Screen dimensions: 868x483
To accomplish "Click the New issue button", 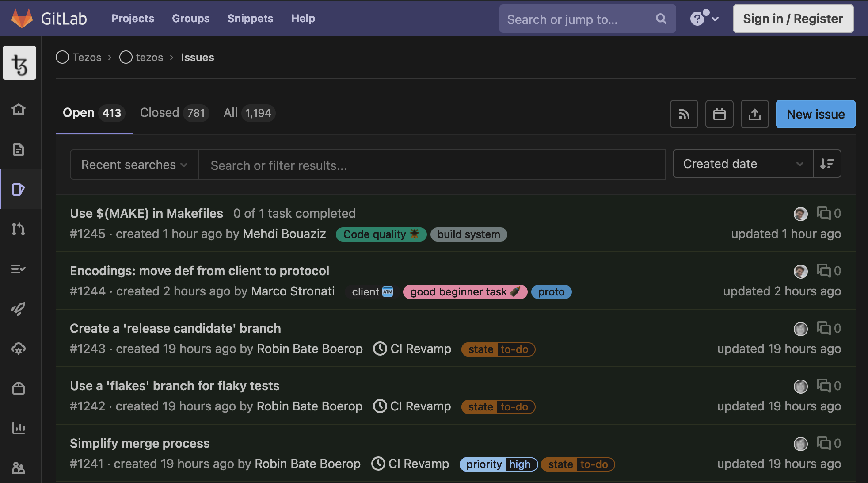I will coord(815,115).
